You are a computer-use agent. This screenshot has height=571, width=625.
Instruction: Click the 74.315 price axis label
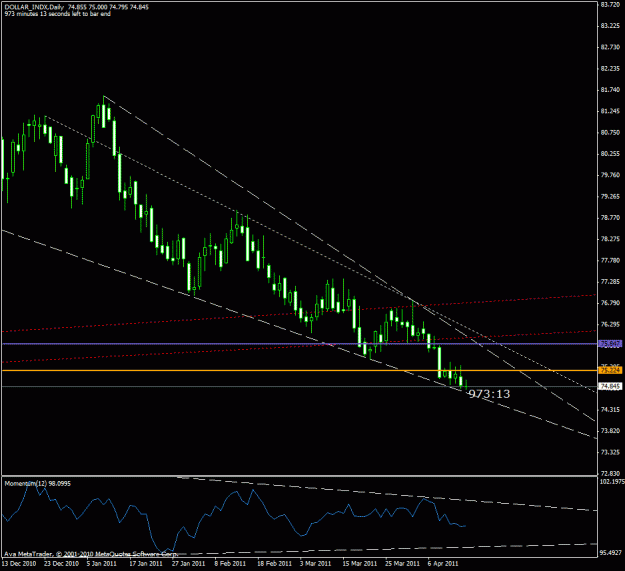[610, 410]
